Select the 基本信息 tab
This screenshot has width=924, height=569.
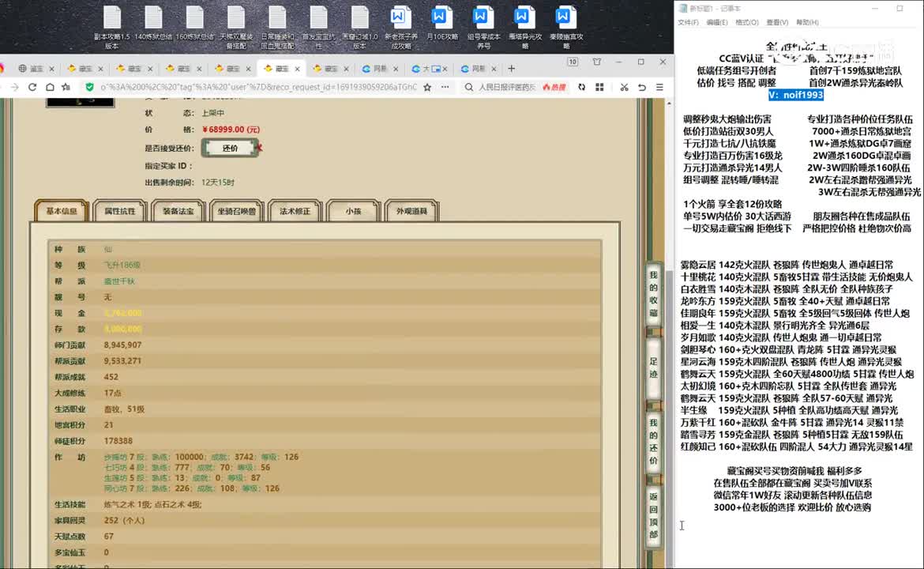point(62,211)
